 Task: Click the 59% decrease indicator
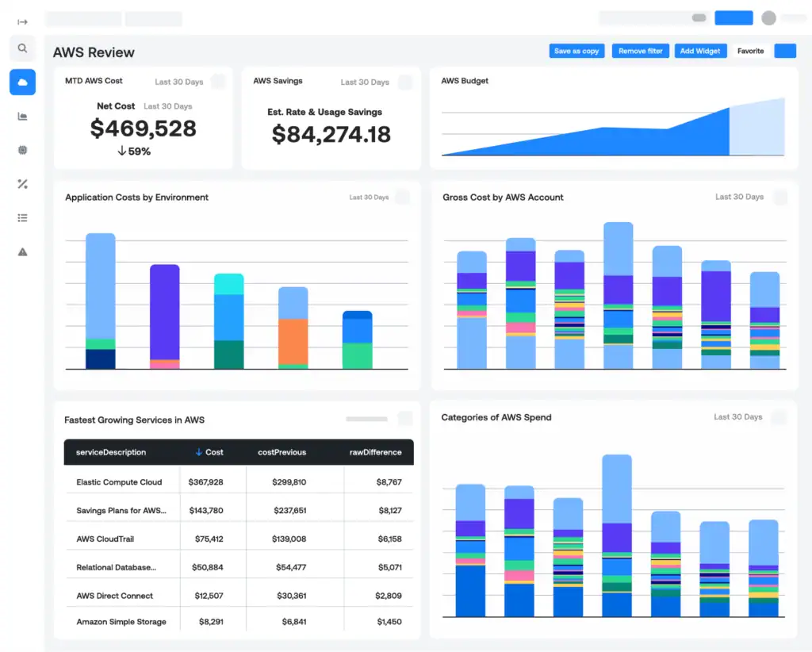point(134,151)
